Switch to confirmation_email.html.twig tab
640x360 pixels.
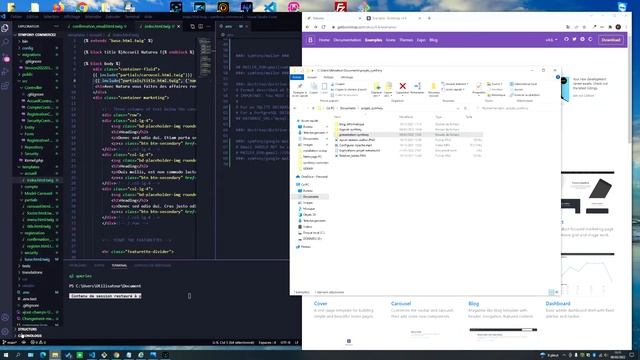click(98, 27)
